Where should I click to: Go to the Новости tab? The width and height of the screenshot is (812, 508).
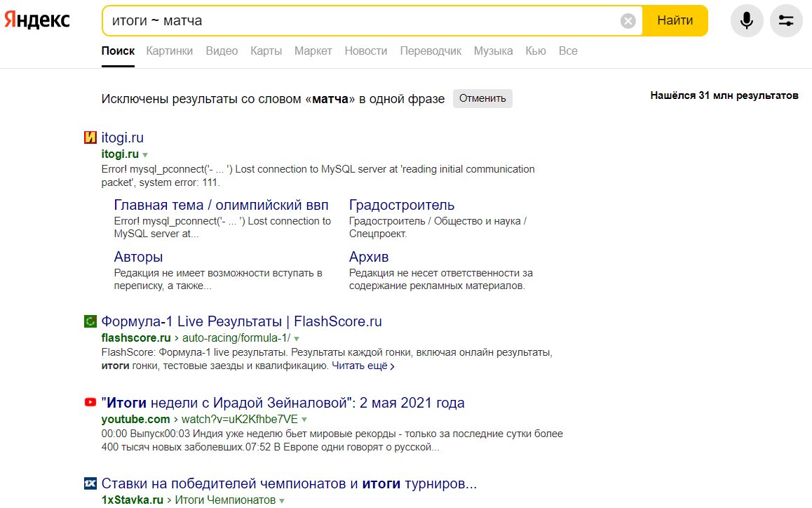tap(366, 51)
